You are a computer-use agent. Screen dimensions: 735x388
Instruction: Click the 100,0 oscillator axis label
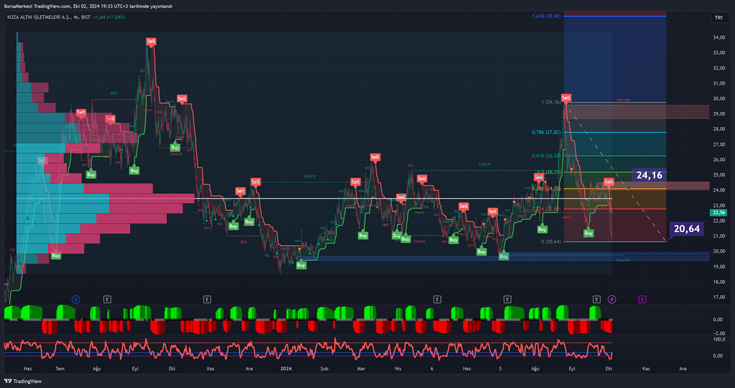[718, 338]
